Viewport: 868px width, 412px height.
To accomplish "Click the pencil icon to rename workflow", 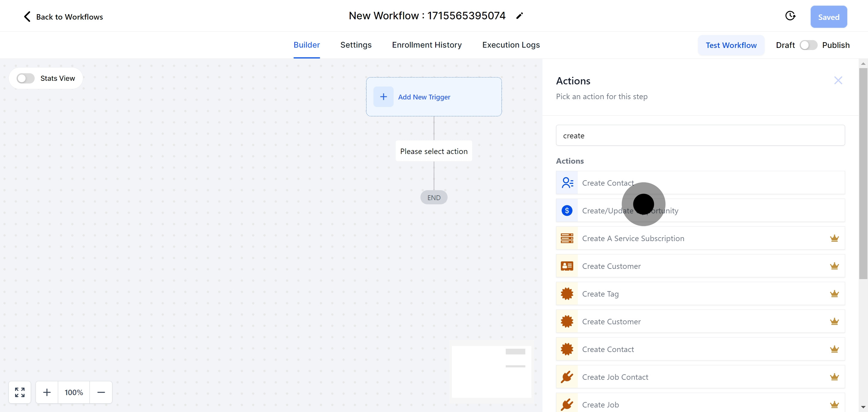I will 519,16.
